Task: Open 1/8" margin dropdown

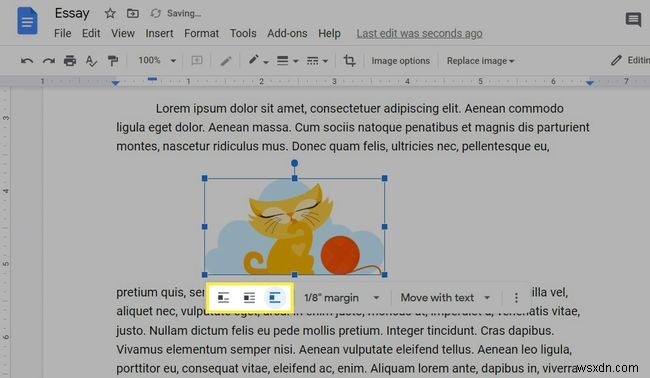Action: click(x=342, y=298)
